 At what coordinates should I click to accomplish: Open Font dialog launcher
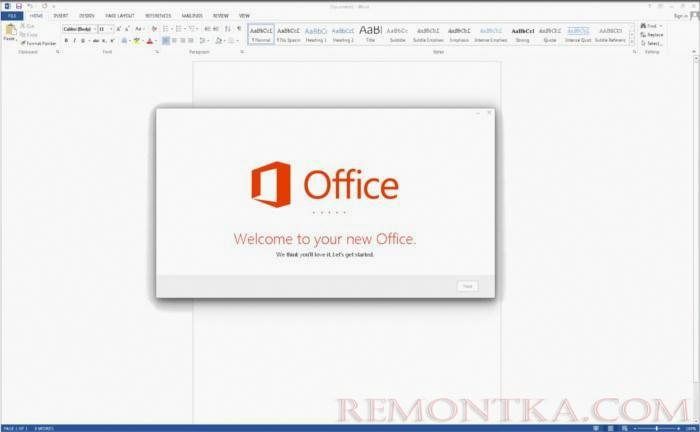coord(157,52)
